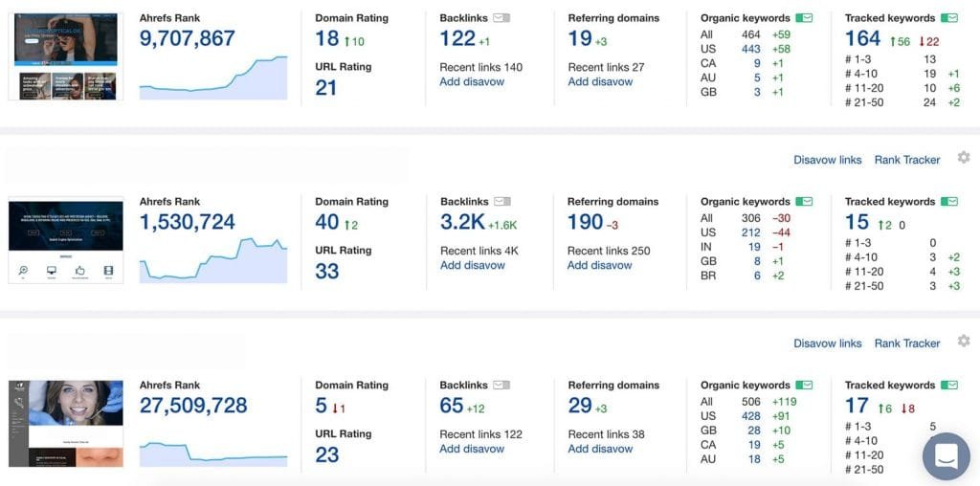Open dark agency site thumbnail beside rank 1,530,724
The height and width of the screenshot is (486, 980).
click(66, 242)
